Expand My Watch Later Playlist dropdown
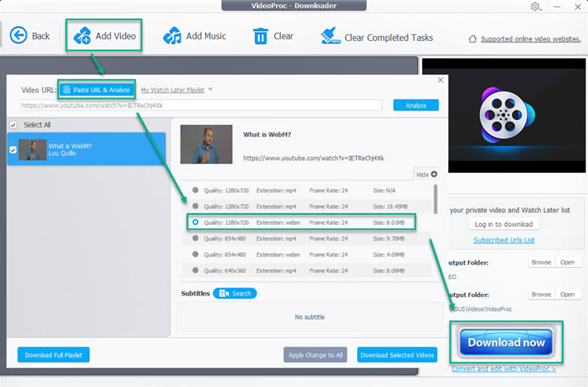Image resolution: width=588 pixels, height=387 pixels. [x=211, y=90]
